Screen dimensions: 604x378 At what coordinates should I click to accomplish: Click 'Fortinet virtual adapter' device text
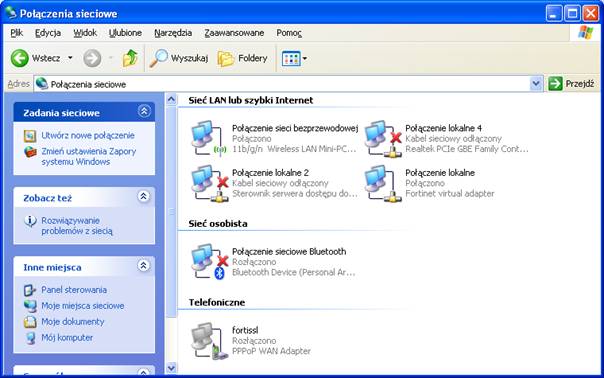coord(450,193)
